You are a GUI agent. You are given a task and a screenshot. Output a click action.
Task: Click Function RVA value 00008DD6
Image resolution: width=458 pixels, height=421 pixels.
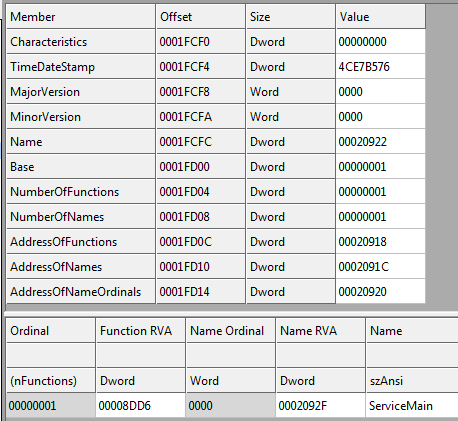[x=141, y=405]
